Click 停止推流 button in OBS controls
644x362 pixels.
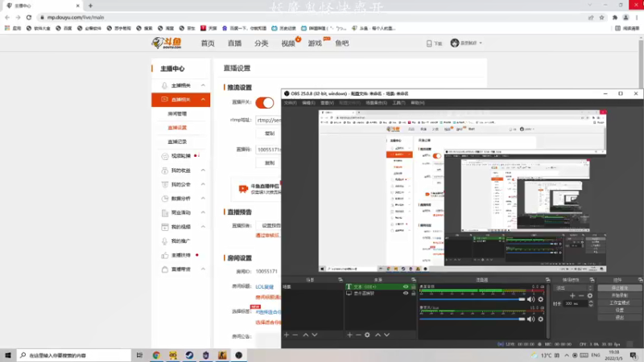pyautogui.click(x=619, y=288)
